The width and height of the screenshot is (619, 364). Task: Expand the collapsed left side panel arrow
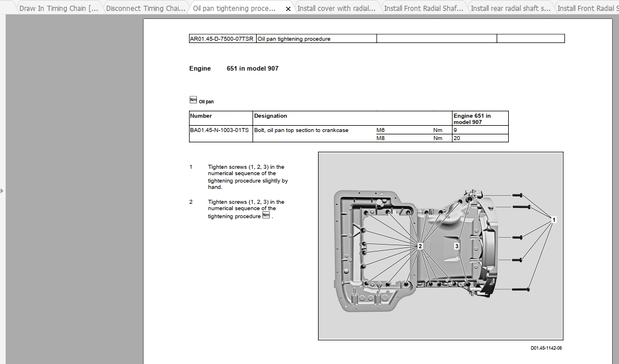[x=2, y=191]
